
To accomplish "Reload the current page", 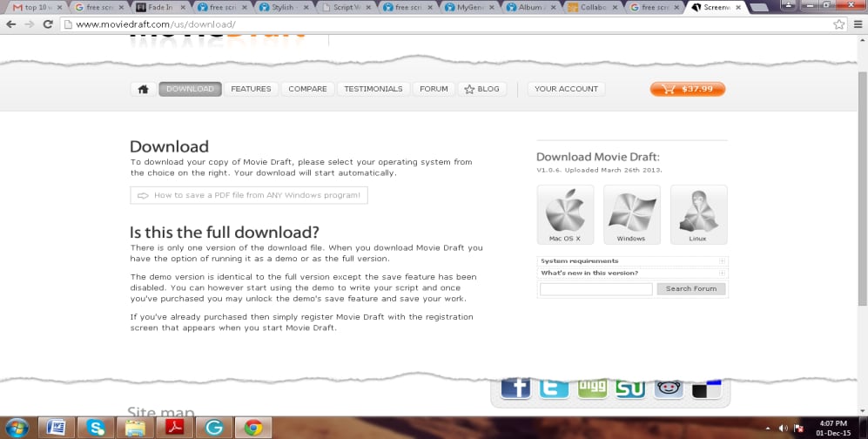I will (x=48, y=24).
